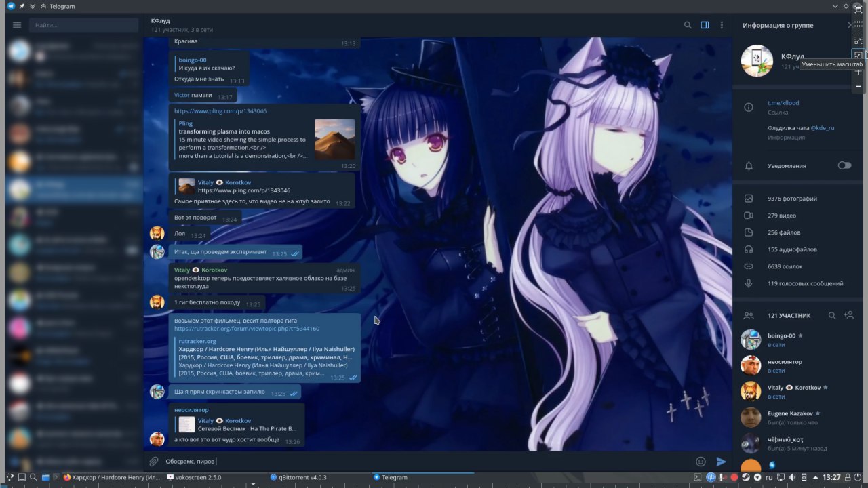Expand hidden tray icons arrow
This screenshot has width=868, height=488.
pos(816,477)
